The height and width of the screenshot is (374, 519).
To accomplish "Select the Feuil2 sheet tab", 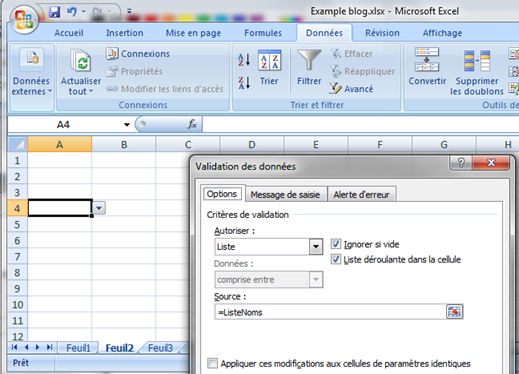I will [x=119, y=348].
